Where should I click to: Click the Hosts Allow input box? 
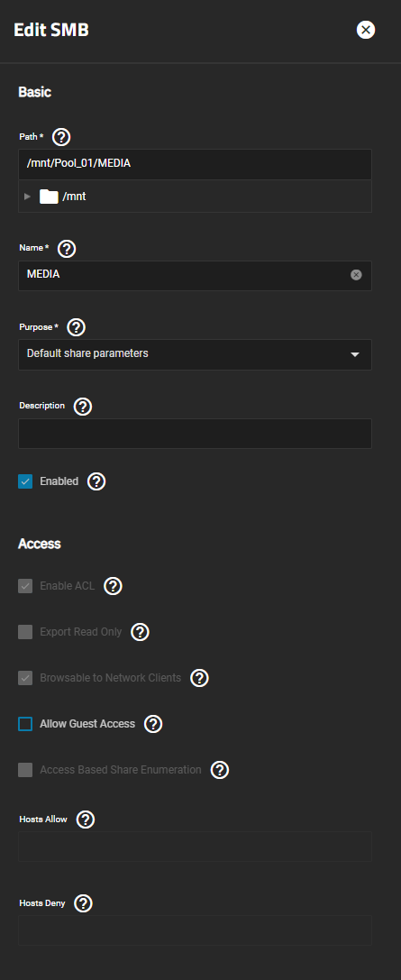[x=195, y=847]
